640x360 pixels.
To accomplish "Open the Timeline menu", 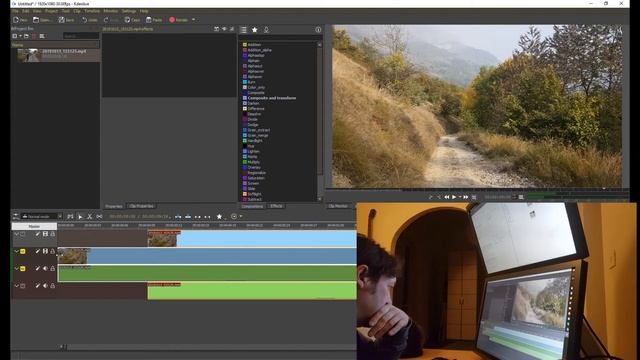I will pyautogui.click(x=92, y=11).
